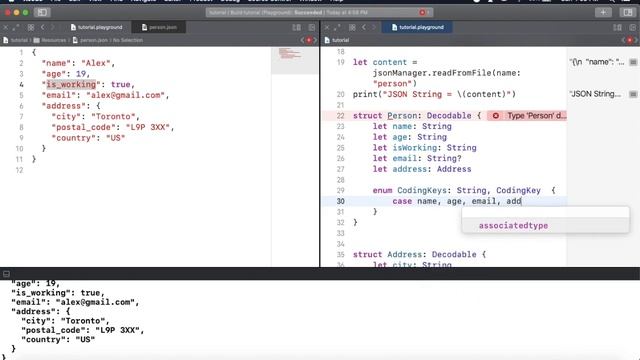This screenshot has width=640, height=360.
Task: Jump to next issue in left editor
Action: 315,40
